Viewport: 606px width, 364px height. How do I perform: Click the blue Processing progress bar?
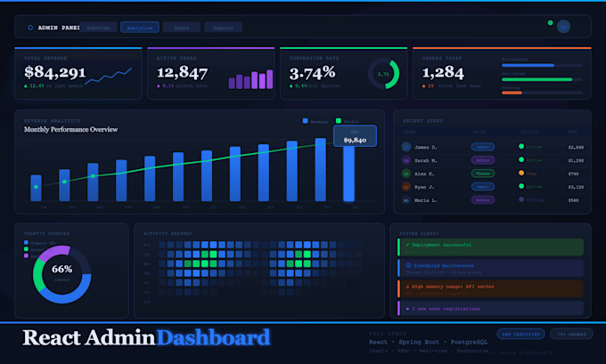coord(542,65)
